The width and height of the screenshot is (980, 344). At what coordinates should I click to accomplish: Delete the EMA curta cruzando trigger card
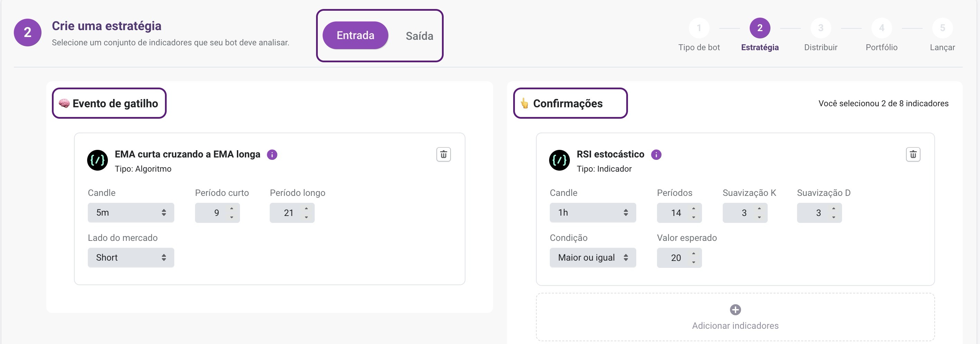click(443, 154)
